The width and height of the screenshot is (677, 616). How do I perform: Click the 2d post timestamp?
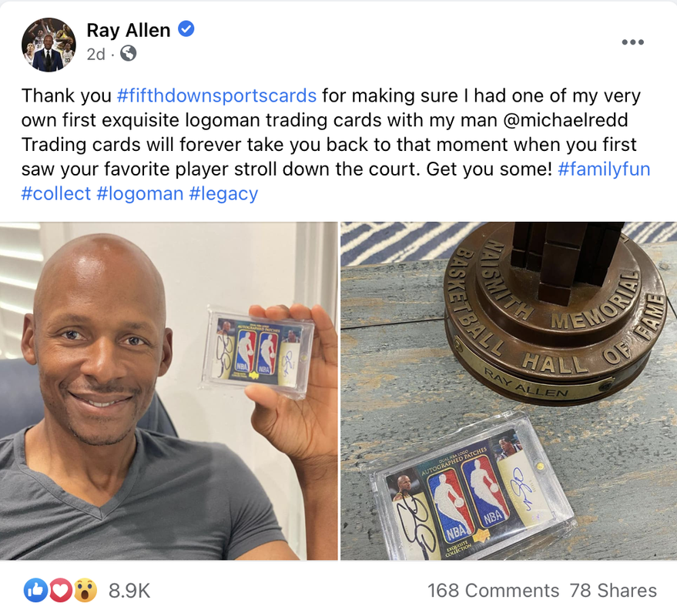pos(96,55)
